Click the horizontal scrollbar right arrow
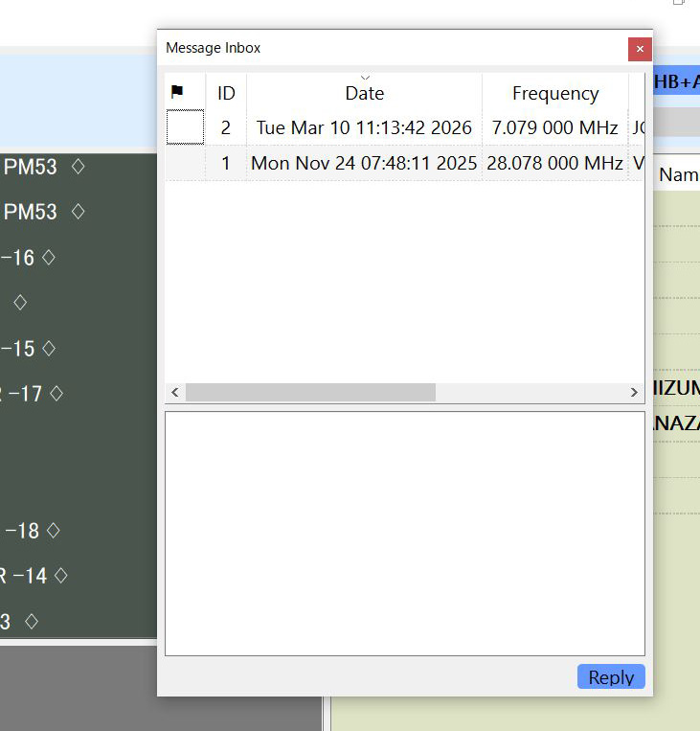The image size is (700, 731). [634, 392]
